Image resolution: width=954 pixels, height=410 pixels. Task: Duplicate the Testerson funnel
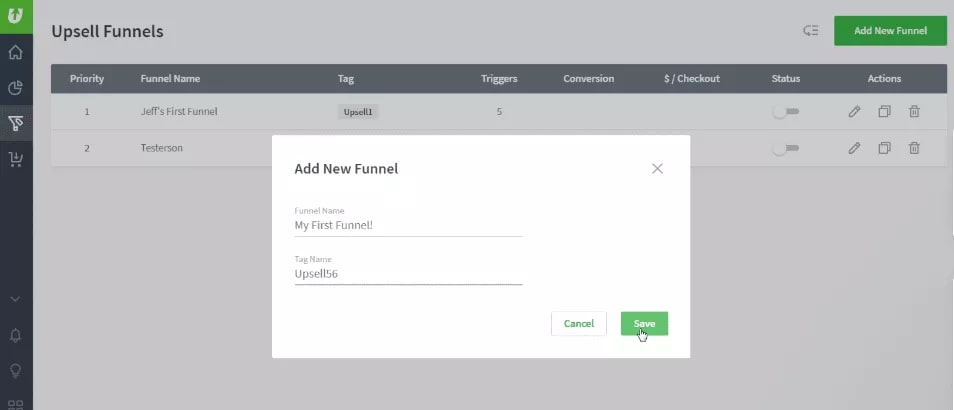click(884, 148)
